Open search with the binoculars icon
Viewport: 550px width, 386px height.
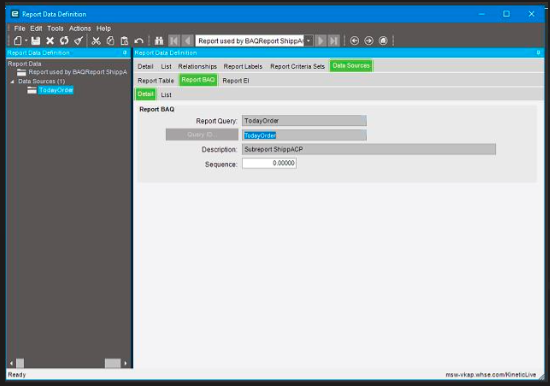(x=159, y=41)
